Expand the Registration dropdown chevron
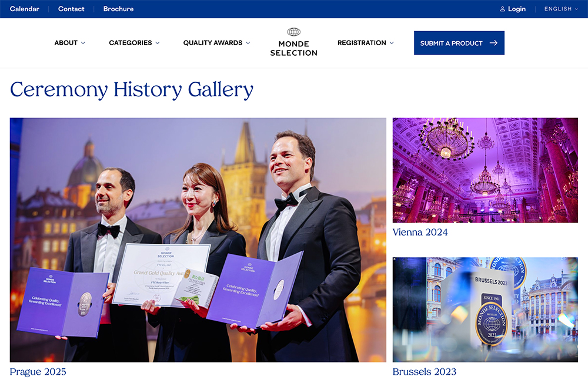 pyautogui.click(x=392, y=43)
